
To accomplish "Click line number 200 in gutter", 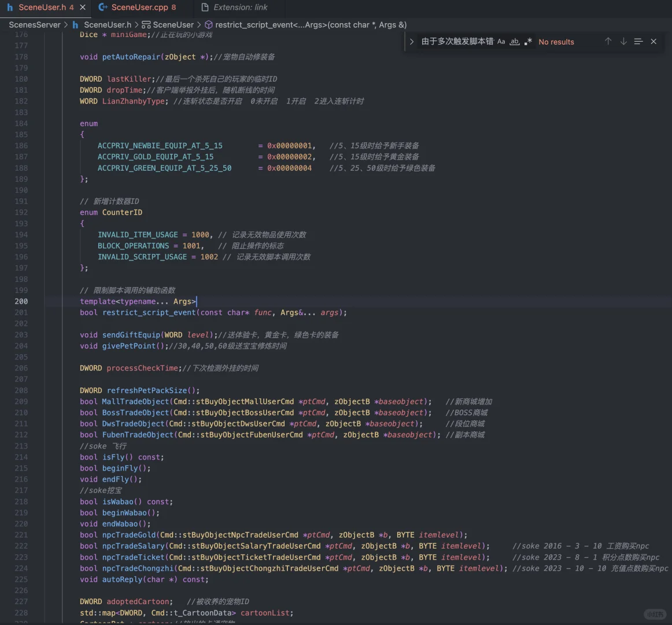I will click(21, 302).
